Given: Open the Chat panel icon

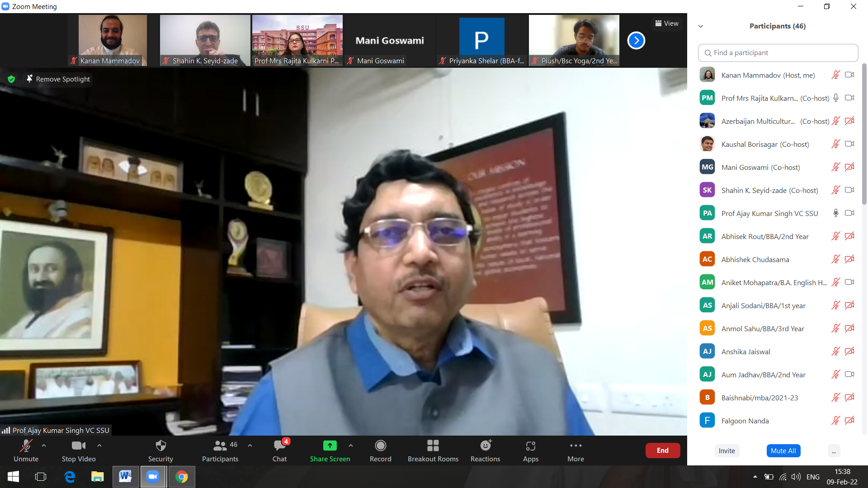Looking at the screenshot, I should (x=279, y=446).
